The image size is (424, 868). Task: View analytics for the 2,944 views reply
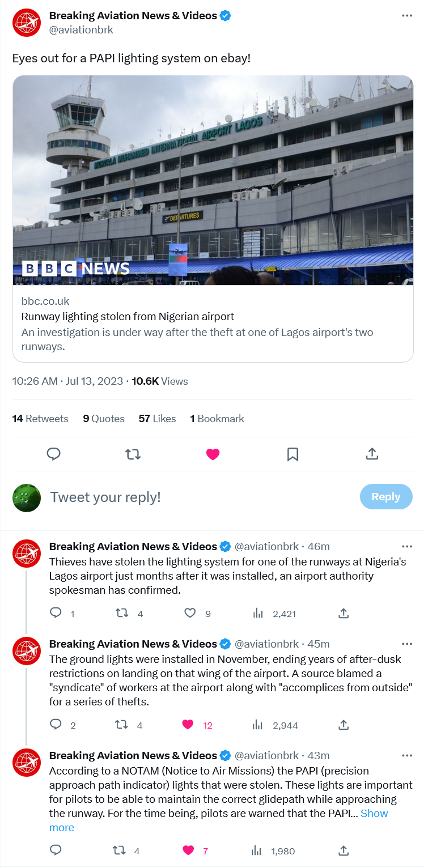[x=258, y=725]
